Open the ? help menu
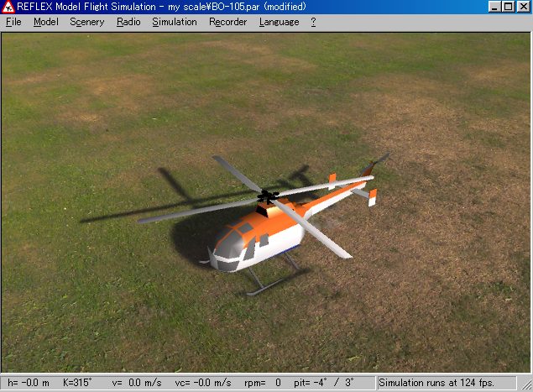Screen dimensions: 533x392 point(313,22)
